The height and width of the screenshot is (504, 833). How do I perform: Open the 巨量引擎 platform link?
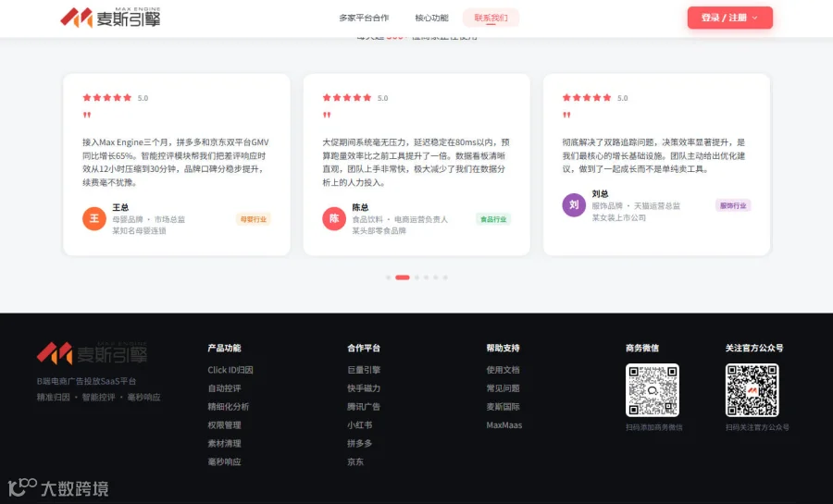pyautogui.click(x=364, y=370)
